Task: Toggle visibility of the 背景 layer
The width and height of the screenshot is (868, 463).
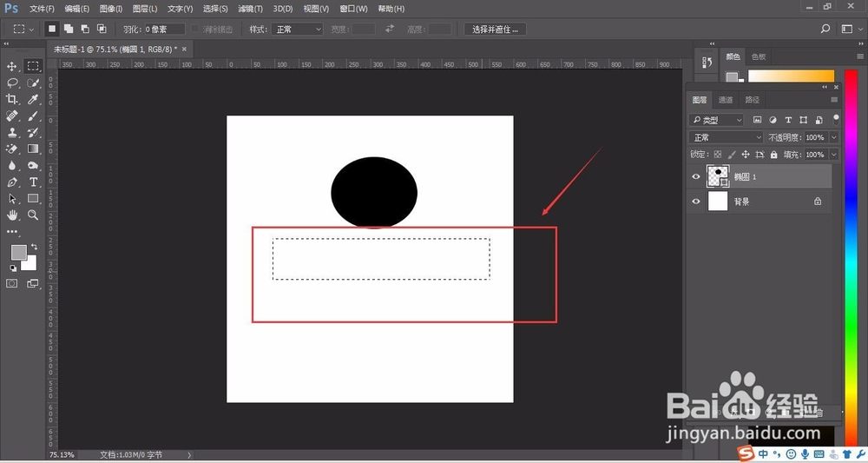Action: (x=696, y=202)
